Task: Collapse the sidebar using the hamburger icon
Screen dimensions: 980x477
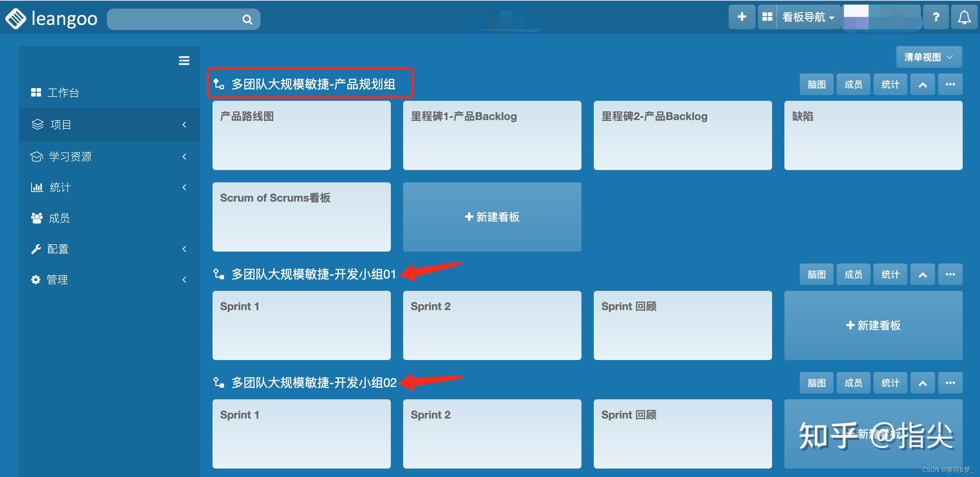Action: click(184, 61)
